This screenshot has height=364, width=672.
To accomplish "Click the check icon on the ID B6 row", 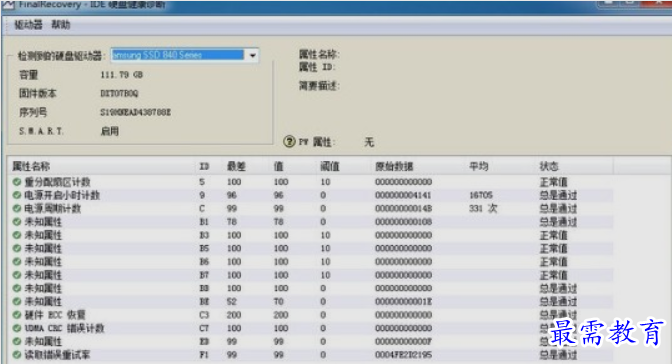I will pos(17,262).
